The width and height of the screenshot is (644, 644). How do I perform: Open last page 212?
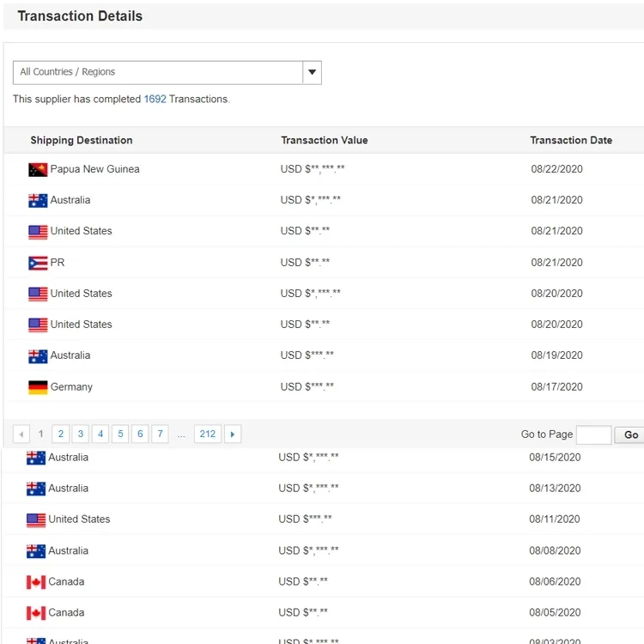(x=208, y=434)
